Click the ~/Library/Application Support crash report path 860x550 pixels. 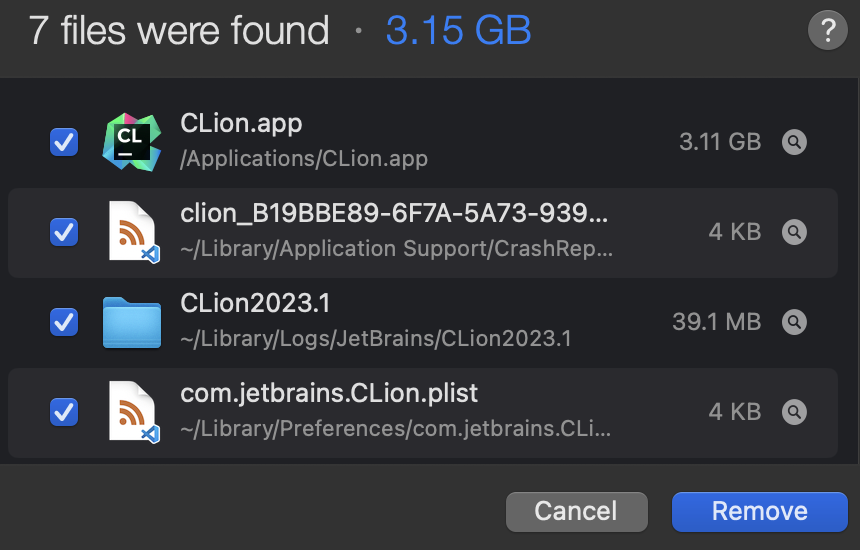tap(396, 250)
